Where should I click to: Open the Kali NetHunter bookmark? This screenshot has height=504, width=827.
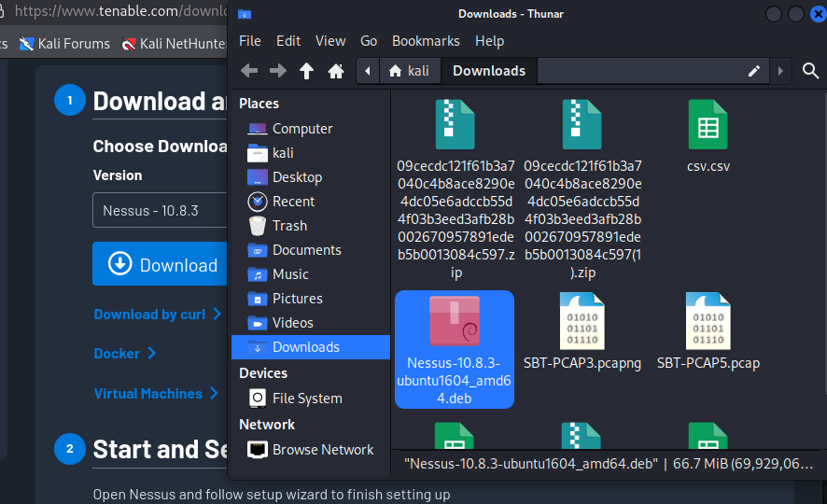click(174, 44)
